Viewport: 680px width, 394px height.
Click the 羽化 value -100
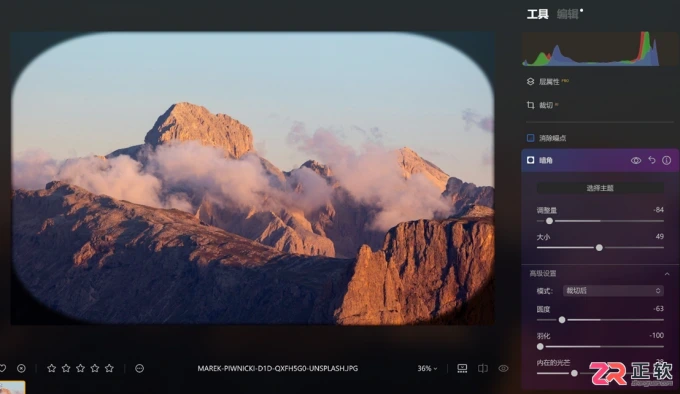click(x=657, y=335)
